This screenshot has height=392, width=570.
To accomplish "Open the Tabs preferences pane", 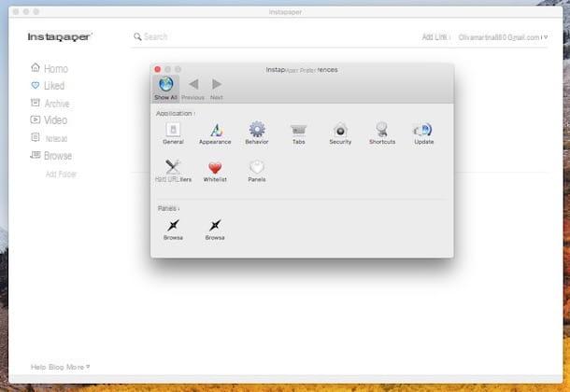I will pyautogui.click(x=298, y=133).
